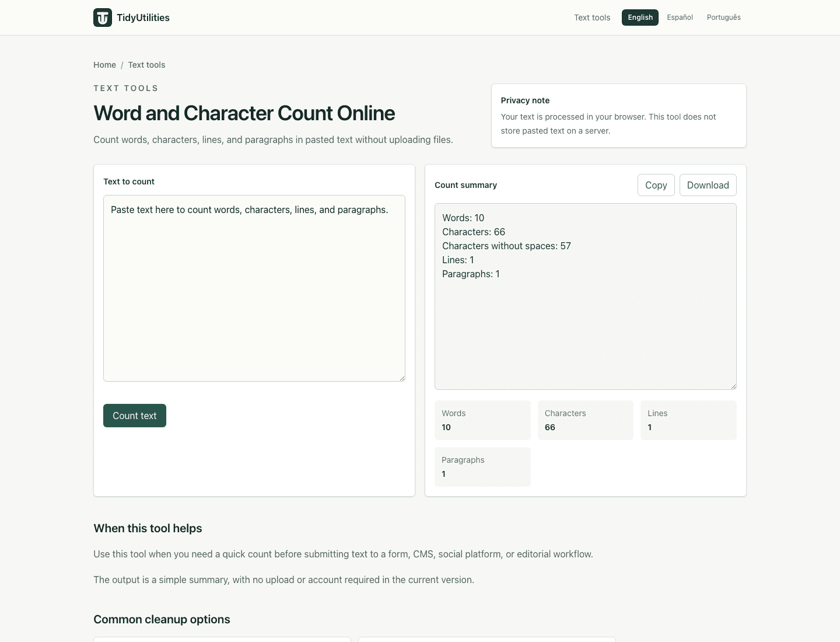
Task: Copy the count summary
Action: [x=656, y=185]
